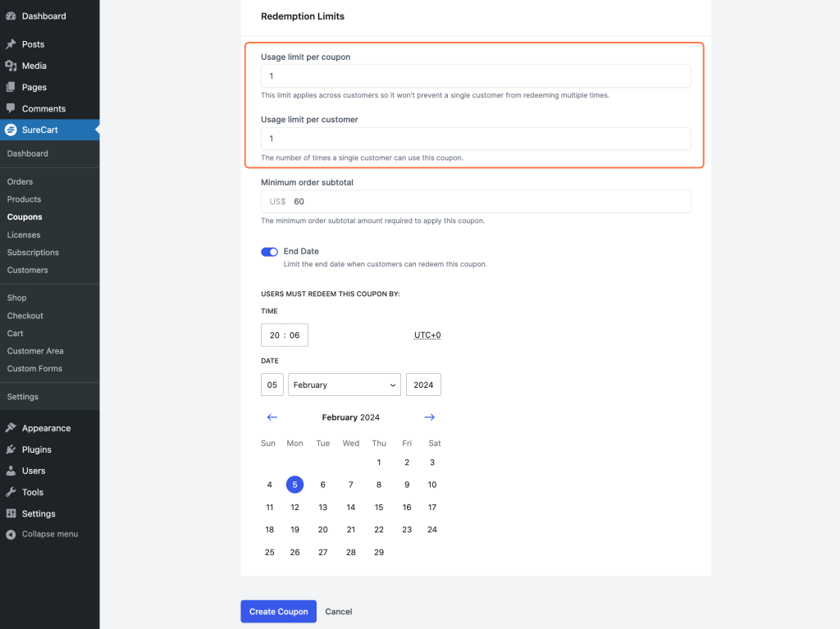
Task: Select February 14 on the calendar
Action: tap(350, 507)
